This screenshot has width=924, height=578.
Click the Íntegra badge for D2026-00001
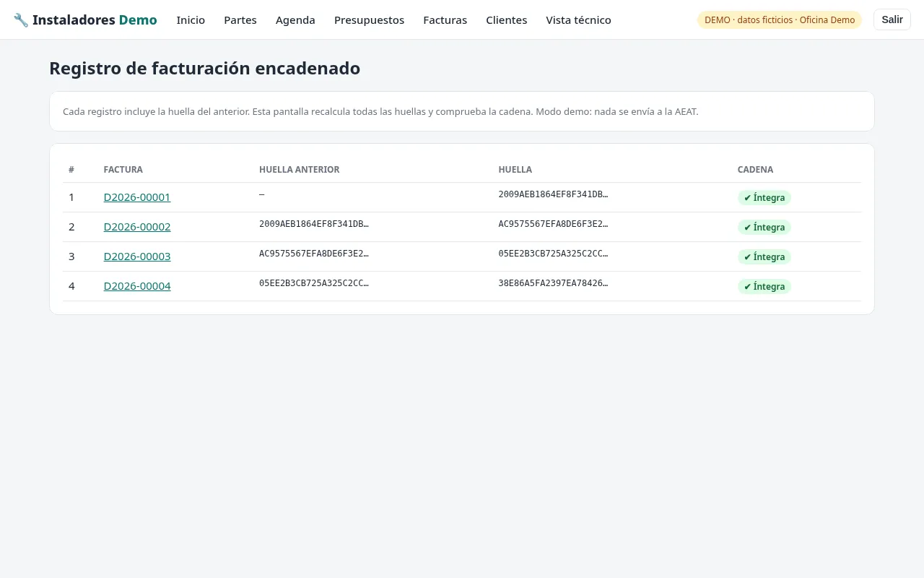point(764,198)
